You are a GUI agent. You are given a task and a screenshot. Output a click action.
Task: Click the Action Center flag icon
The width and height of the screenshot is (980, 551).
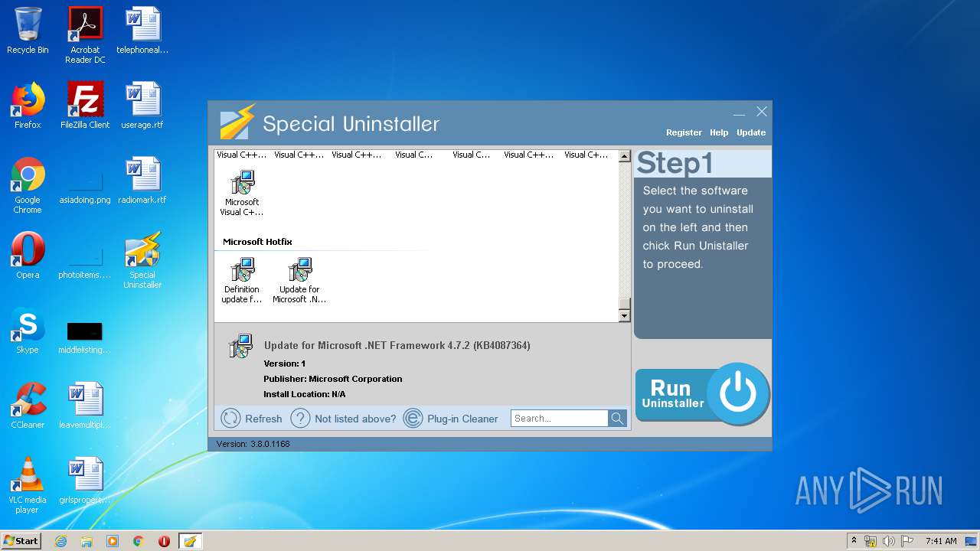(x=907, y=541)
